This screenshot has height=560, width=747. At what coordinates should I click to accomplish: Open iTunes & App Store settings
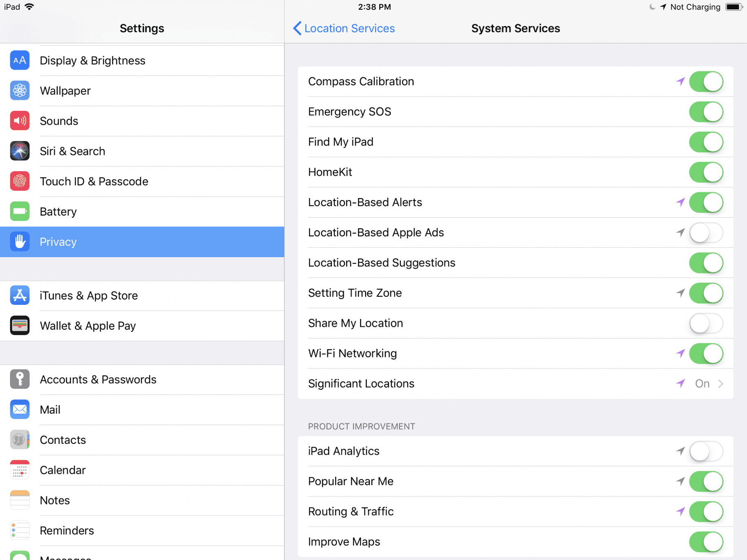(89, 295)
